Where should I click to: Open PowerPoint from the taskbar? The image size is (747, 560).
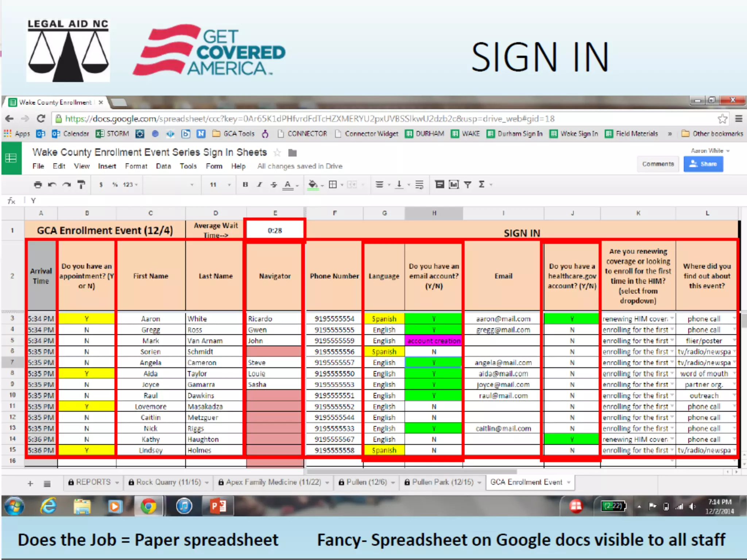218,506
